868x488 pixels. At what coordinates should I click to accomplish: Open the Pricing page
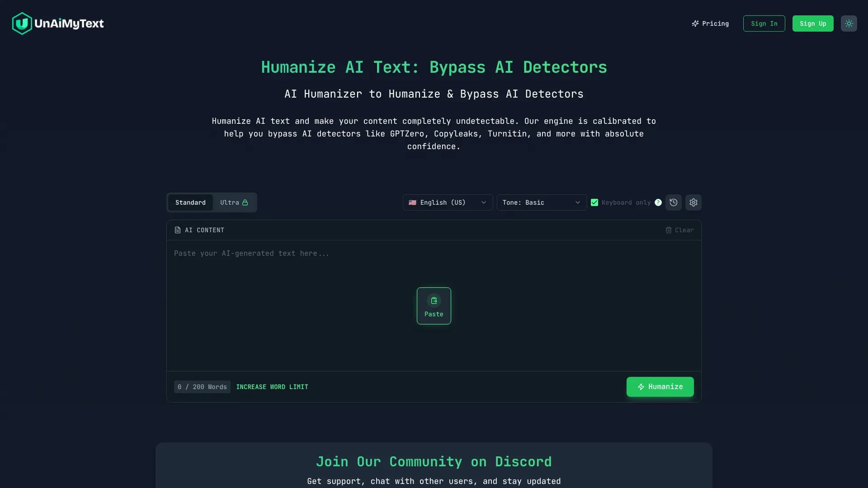[x=714, y=23]
